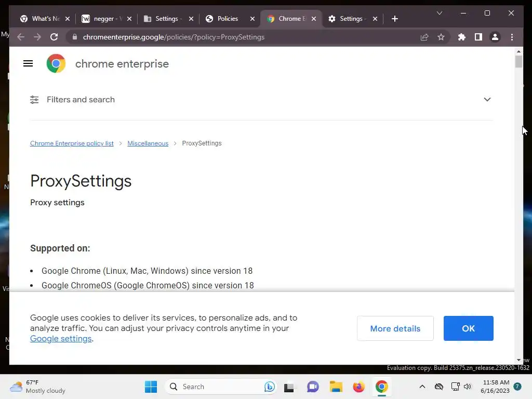Open a new browser tab
The image size is (532, 399).
click(395, 19)
